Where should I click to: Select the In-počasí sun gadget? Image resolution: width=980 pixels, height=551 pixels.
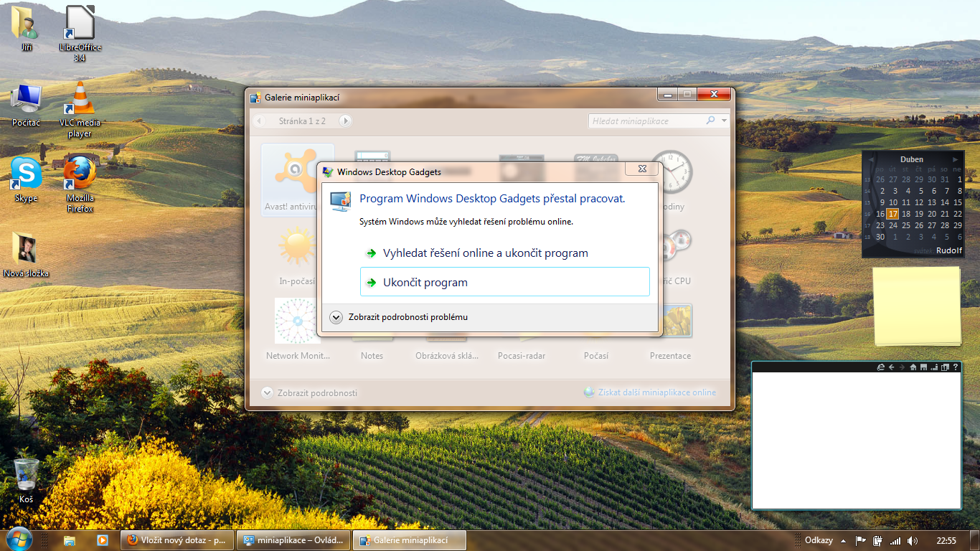(x=297, y=255)
